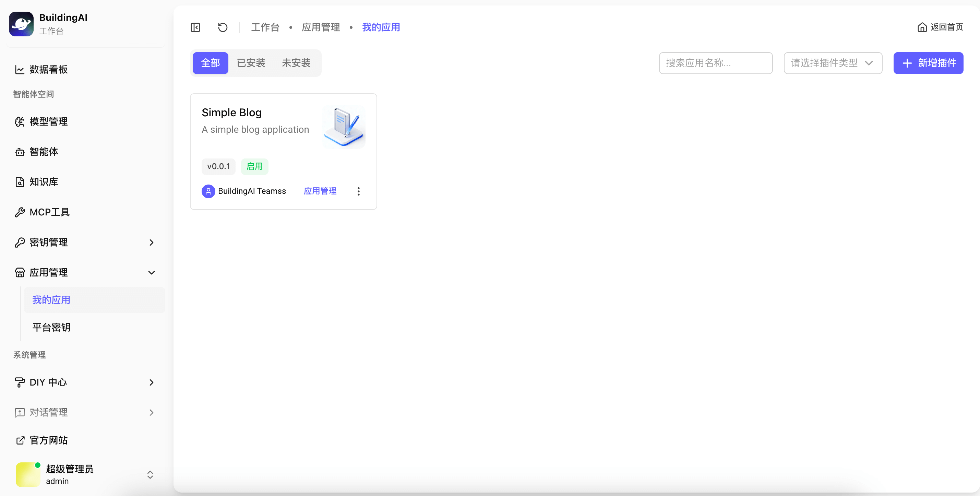This screenshot has height=496, width=980.
Task: Open the 智能体 section
Action: (44, 152)
